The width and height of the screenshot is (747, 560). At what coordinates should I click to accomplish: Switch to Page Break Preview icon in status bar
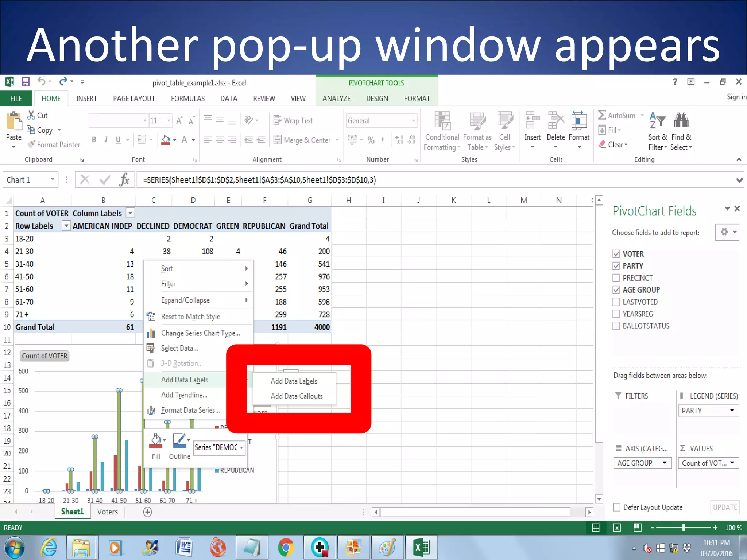638,528
